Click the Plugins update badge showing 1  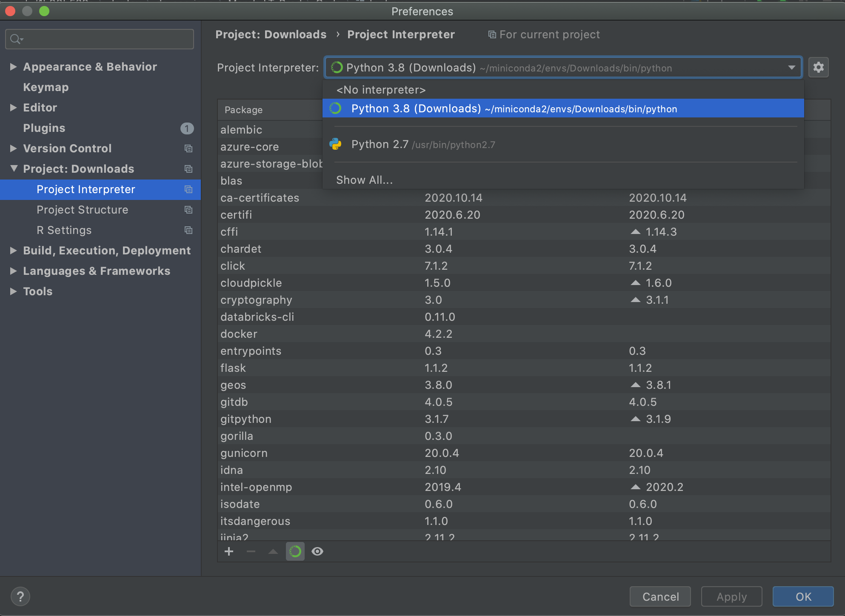click(x=187, y=128)
